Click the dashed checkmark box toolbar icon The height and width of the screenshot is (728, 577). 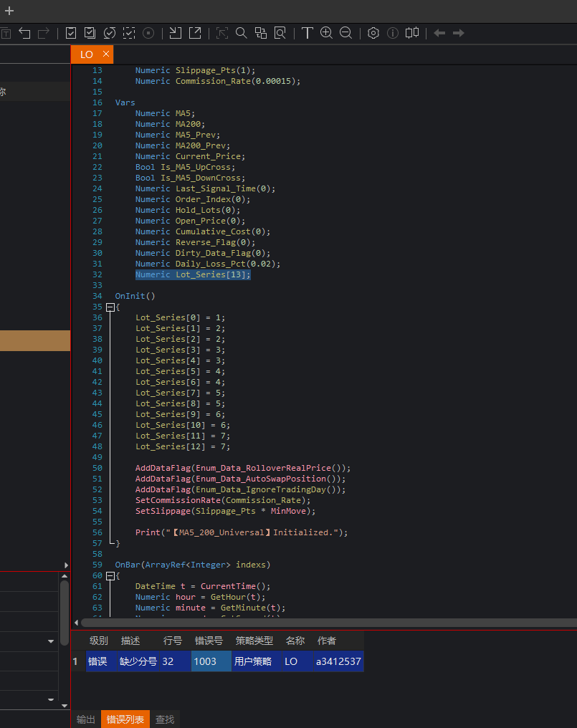[129, 33]
